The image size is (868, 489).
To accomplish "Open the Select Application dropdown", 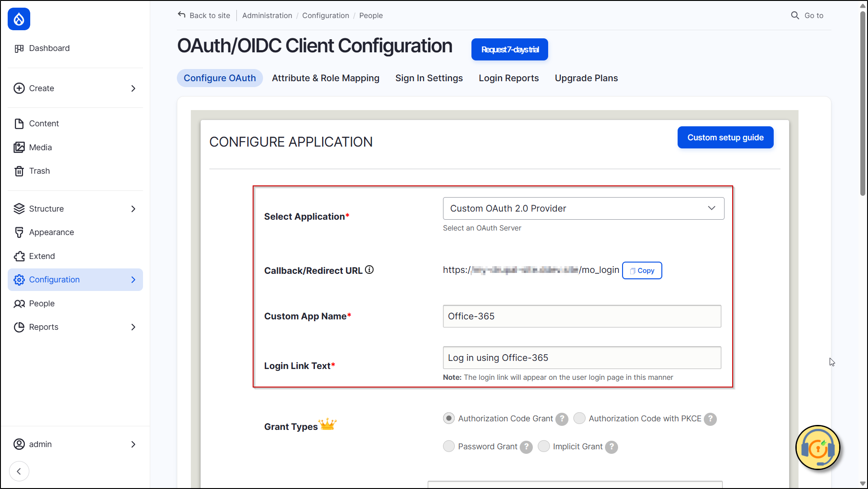I will [583, 208].
